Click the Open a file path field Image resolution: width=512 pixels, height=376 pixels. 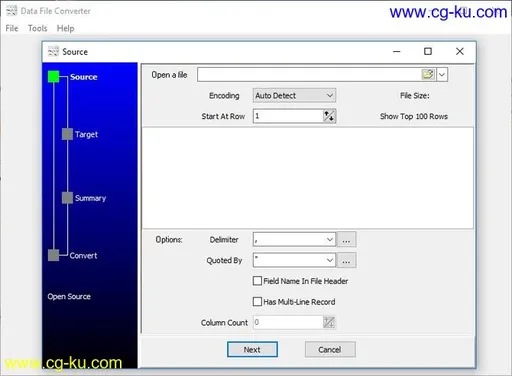(309, 75)
